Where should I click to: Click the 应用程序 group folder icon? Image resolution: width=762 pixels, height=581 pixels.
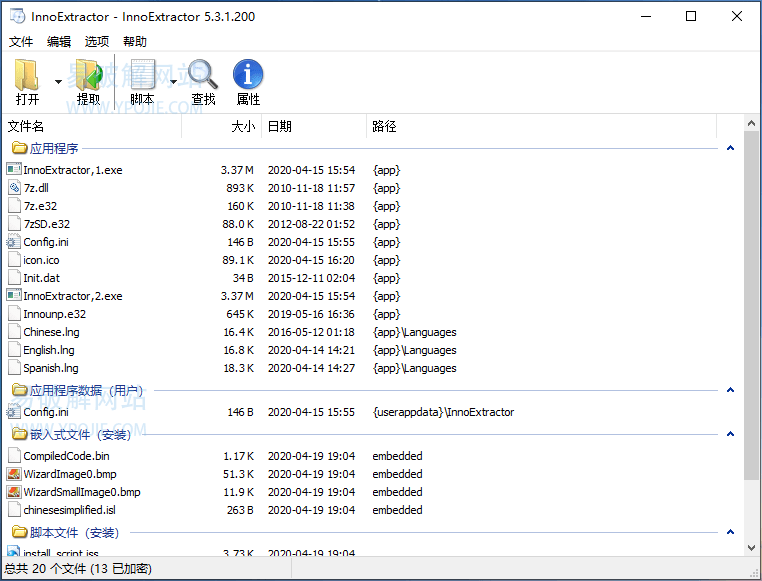click(x=19, y=148)
